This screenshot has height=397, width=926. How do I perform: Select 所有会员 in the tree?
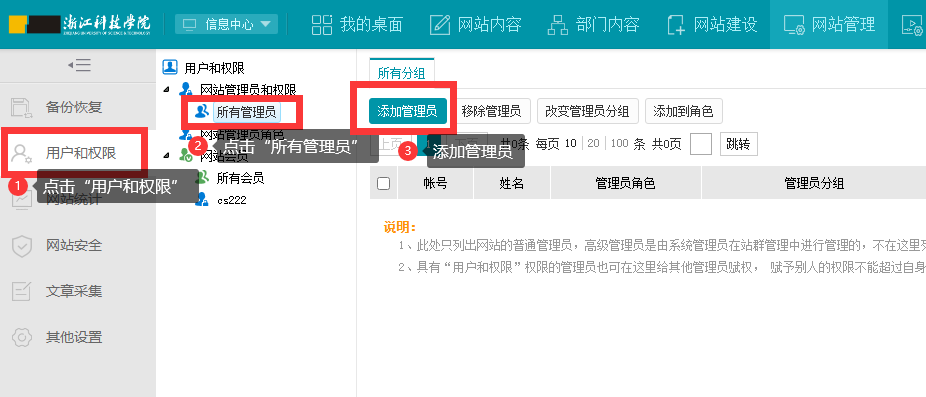tap(240, 178)
